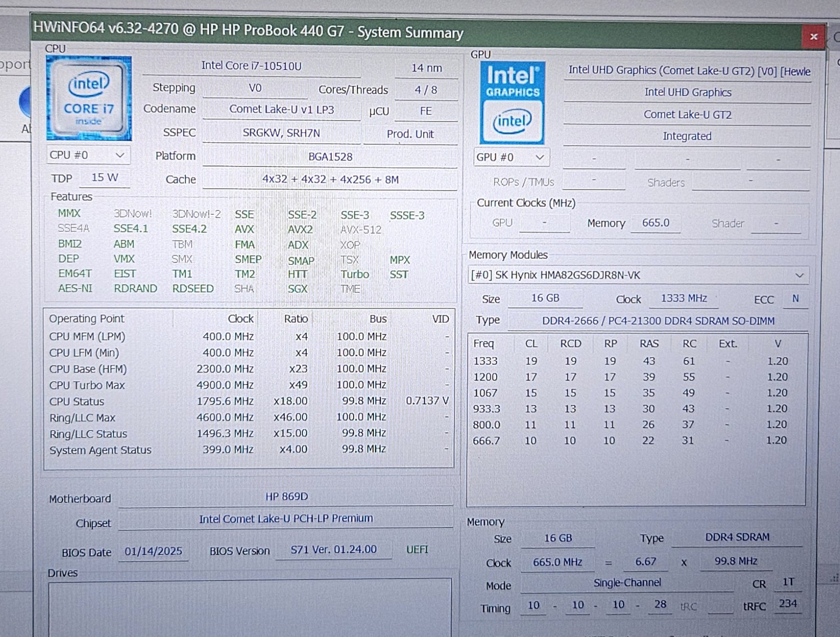The image size is (840, 637).
Task: Click the module clock 1333 MHz value
Action: pos(684,299)
